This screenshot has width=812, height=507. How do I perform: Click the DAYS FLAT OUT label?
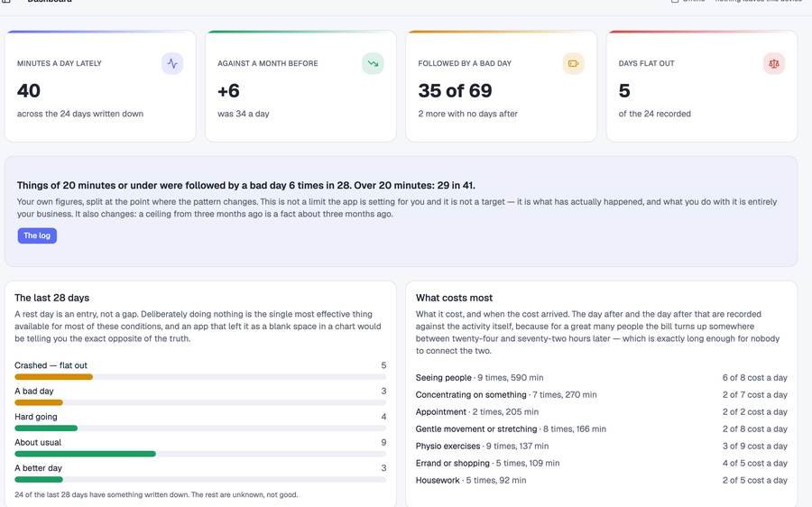pyautogui.click(x=646, y=63)
